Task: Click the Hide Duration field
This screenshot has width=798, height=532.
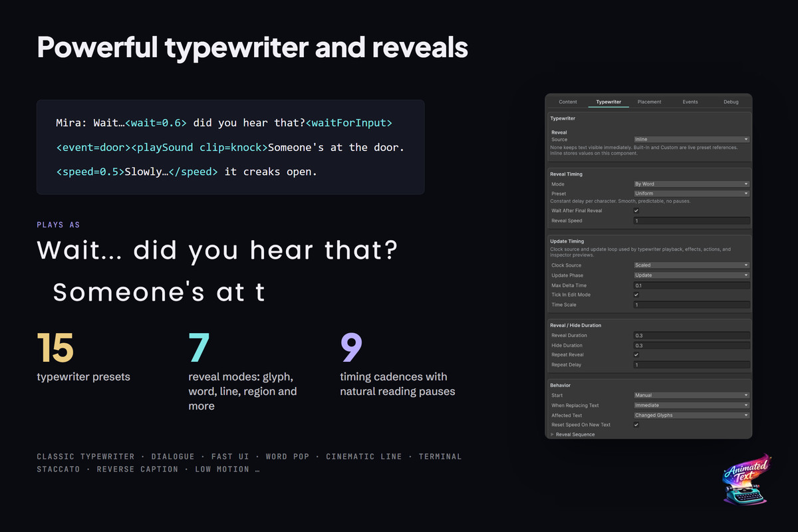Action: pos(692,346)
